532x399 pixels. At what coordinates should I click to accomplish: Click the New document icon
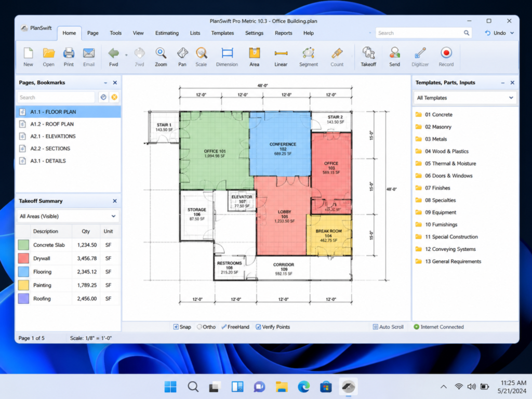click(x=28, y=54)
